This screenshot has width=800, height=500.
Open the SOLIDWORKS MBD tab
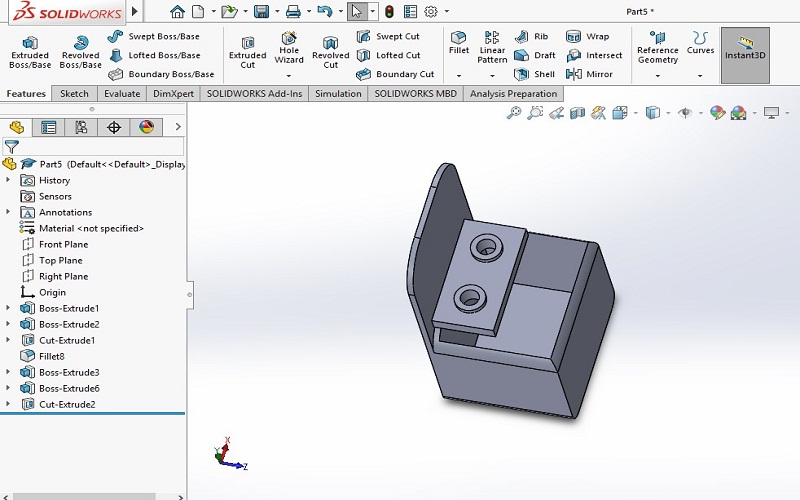click(x=416, y=93)
